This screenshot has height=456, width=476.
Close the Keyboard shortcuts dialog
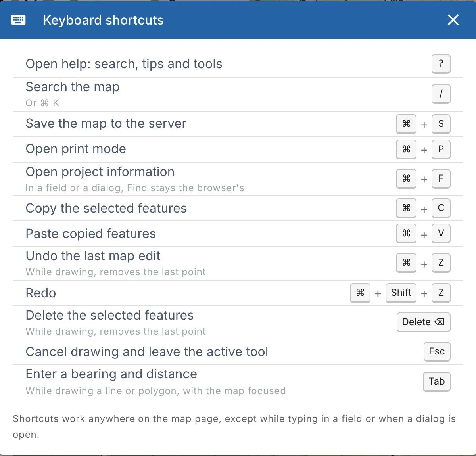point(453,20)
